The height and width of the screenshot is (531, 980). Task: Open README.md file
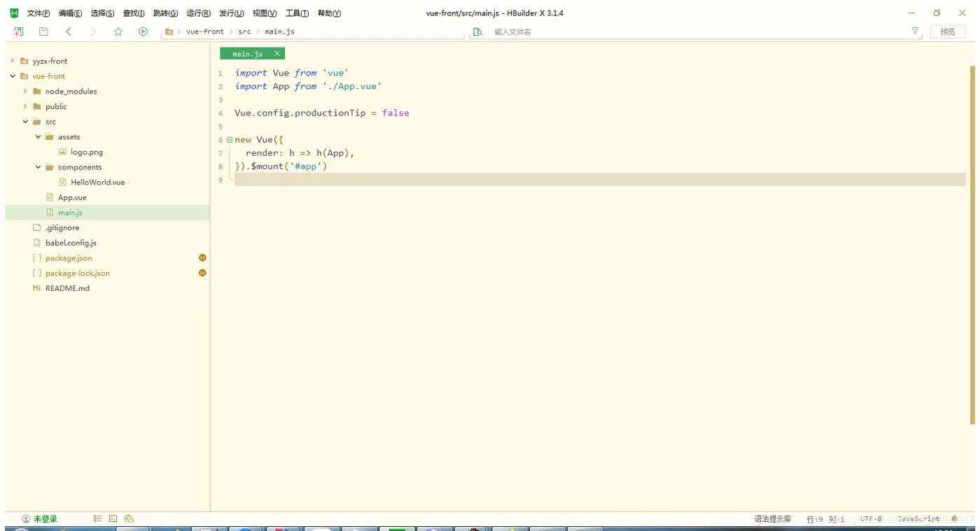tap(67, 288)
